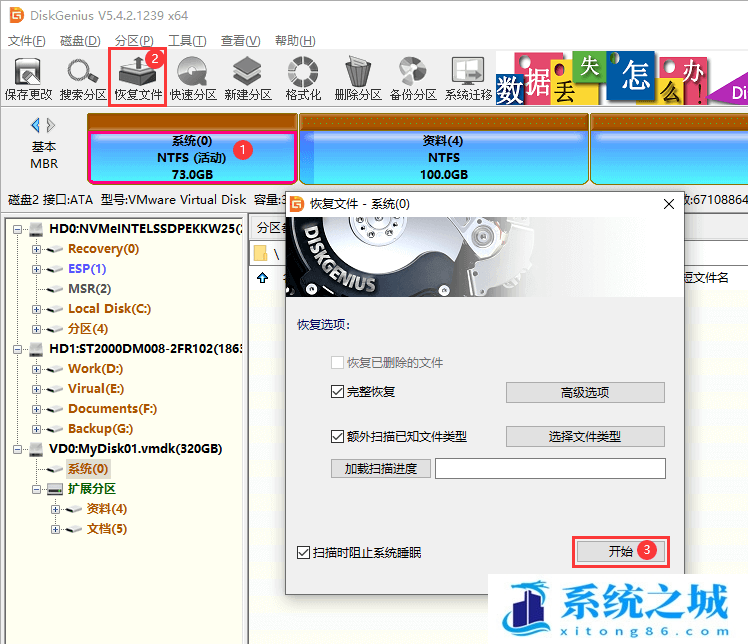Expand the Backup(G:) node
This screenshot has height=644, width=748.
tap(36, 429)
